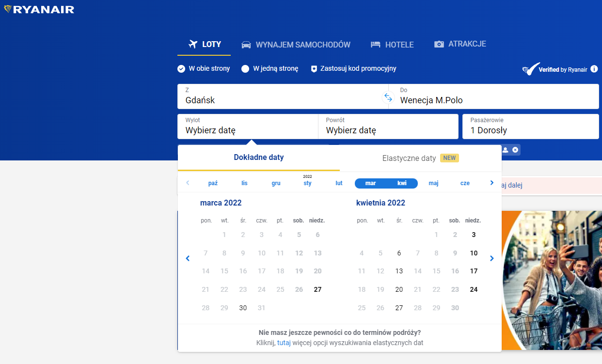The width and height of the screenshot is (602, 364).
Task: Swap origin and destination airports
Action: (x=388, y=97)
